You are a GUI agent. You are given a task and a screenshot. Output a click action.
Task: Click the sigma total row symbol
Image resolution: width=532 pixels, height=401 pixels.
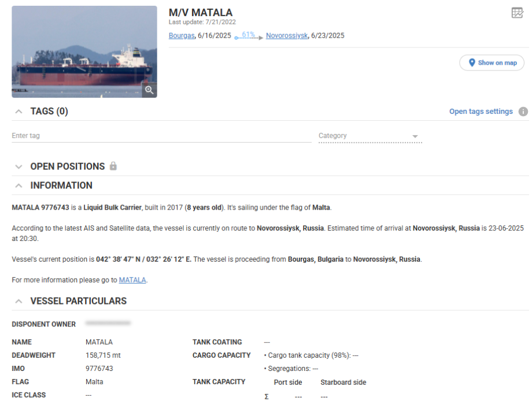pyautogui.click(x=267, y=396)
